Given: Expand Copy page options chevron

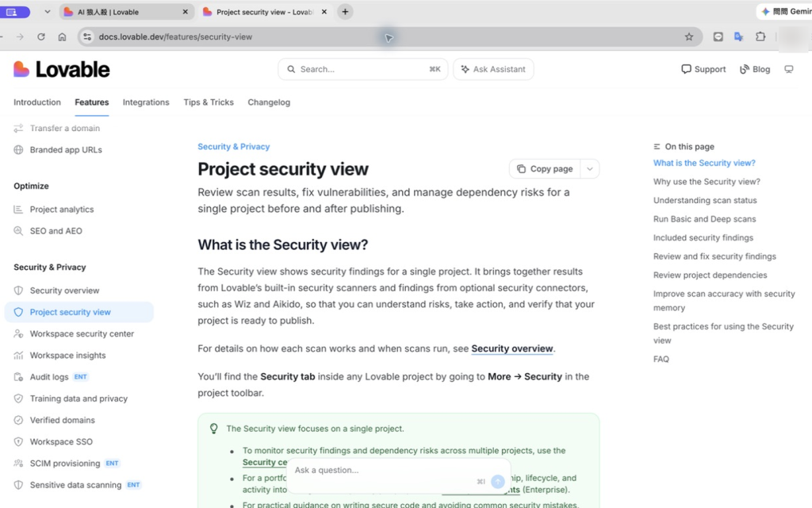Looking at the screenshot, I should (x=589, y=169).
